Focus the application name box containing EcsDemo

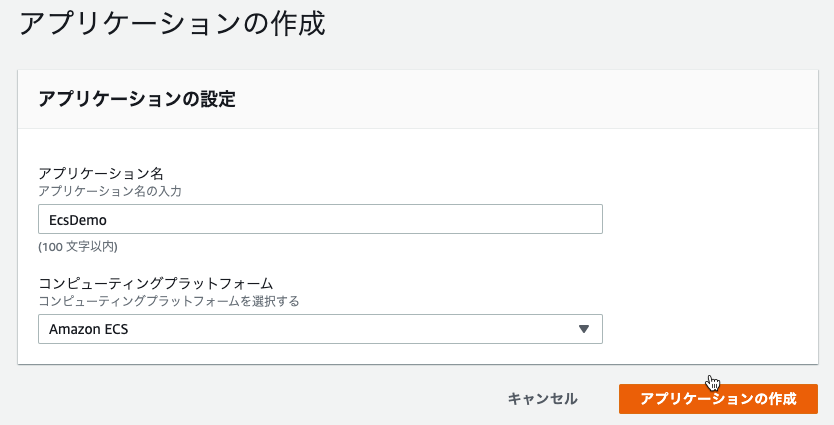click(x=320, y=219)
